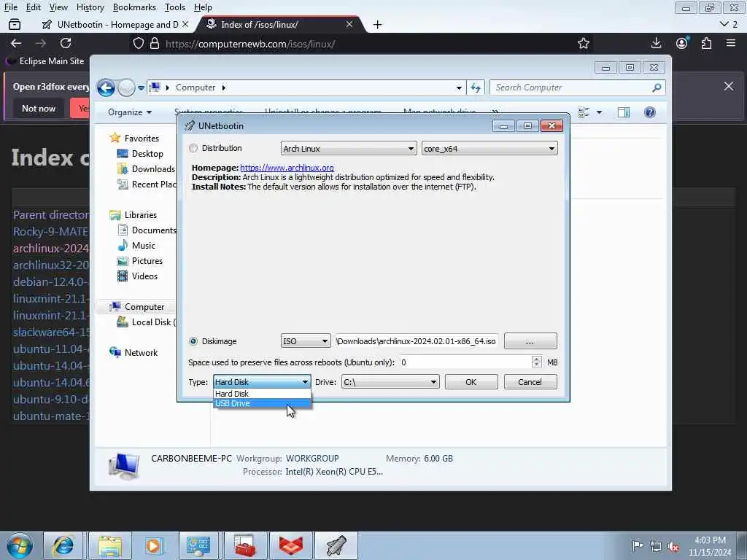The width and height of the screenshot is (747, 560).
Task: Select Computer in Explorer sidebar
Action: (137, 307)
